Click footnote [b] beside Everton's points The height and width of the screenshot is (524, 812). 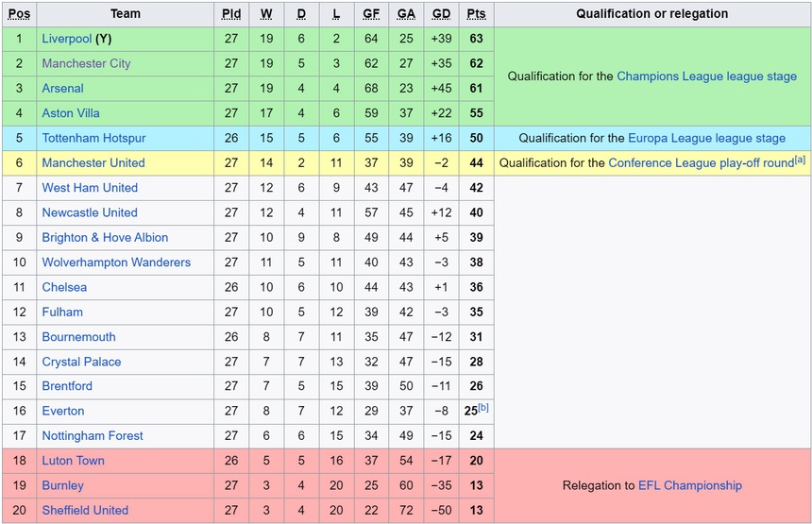[483, 408]
